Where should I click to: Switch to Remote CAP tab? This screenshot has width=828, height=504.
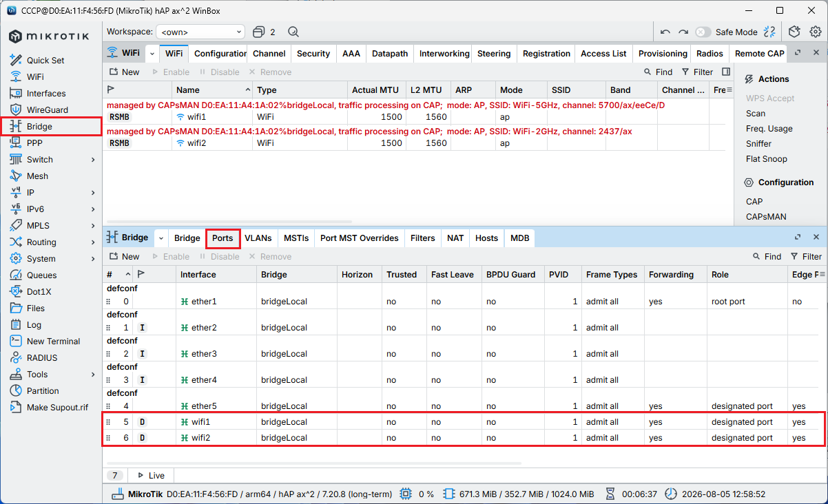tap(759, 54)
